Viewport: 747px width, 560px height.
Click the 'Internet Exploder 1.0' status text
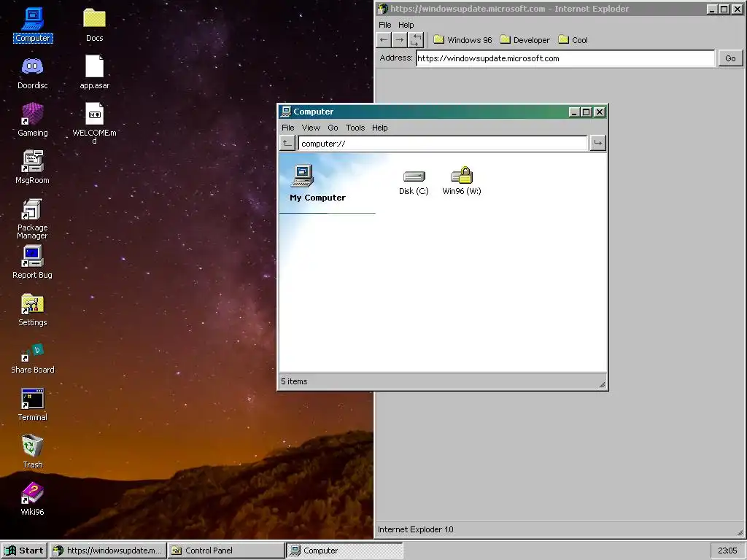415,529
